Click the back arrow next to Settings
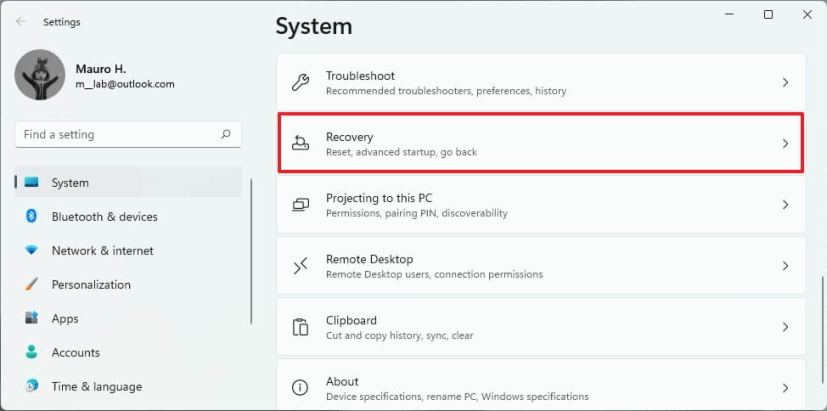This screenshot has height=411, width=827. 21,22
